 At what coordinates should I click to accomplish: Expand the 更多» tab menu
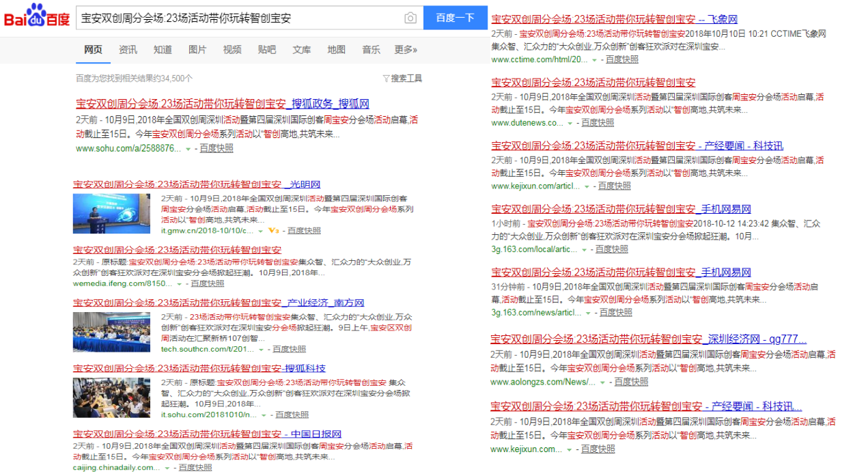click(406, 50)
